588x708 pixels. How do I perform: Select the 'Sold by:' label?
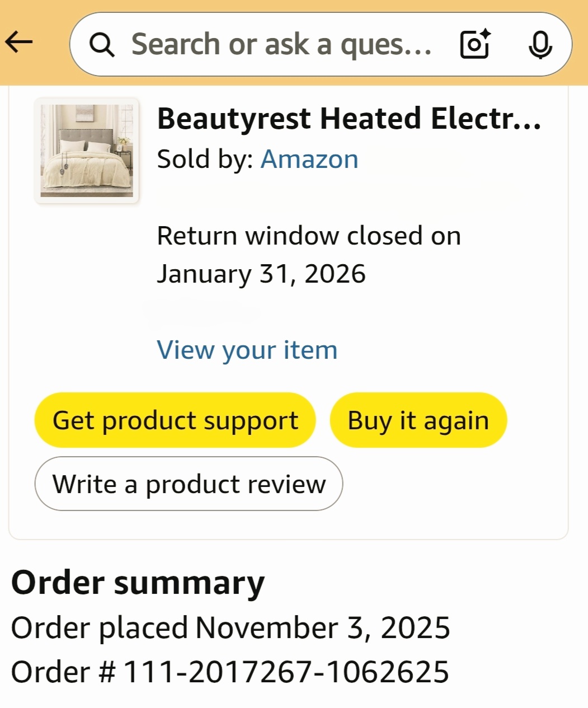[205, 160]
